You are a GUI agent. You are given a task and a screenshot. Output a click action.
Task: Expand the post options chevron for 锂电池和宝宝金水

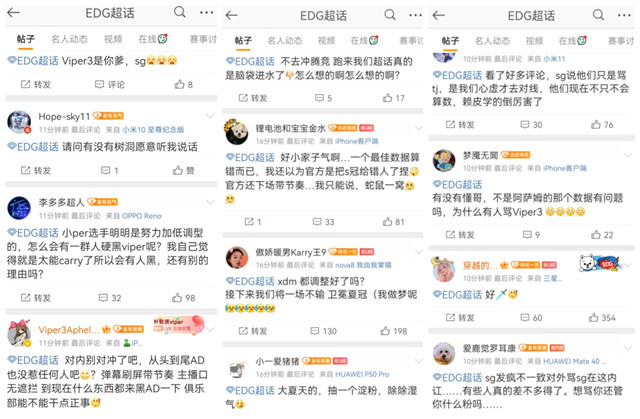(419, 129)
